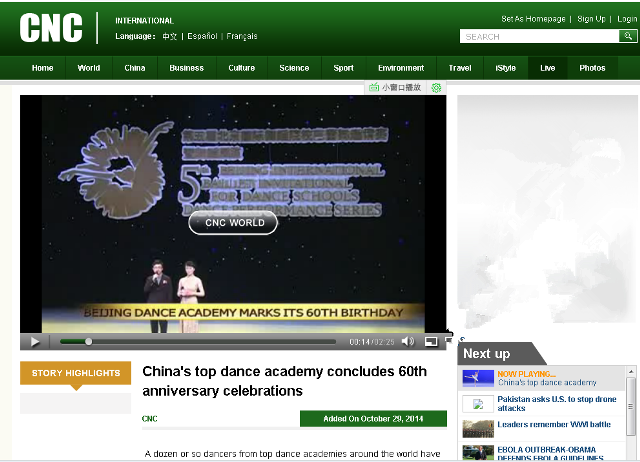640x462 pixels.
Task: Open the Home menu item
Action: tap(42, 68)
